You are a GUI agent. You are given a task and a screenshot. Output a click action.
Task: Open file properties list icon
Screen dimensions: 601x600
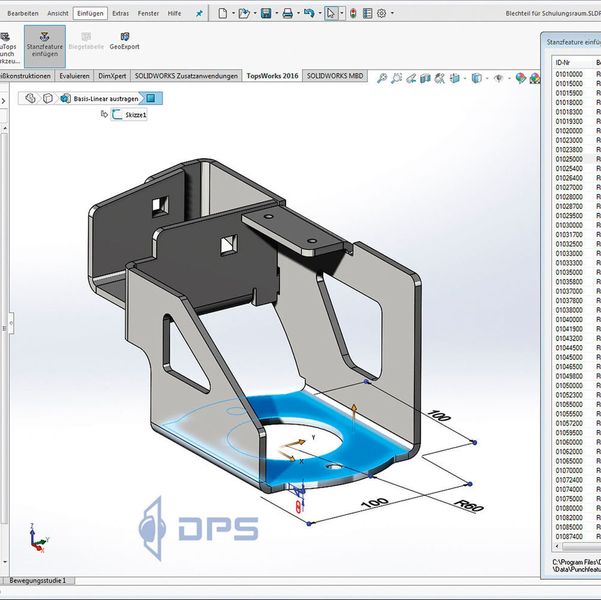[367, 13]
